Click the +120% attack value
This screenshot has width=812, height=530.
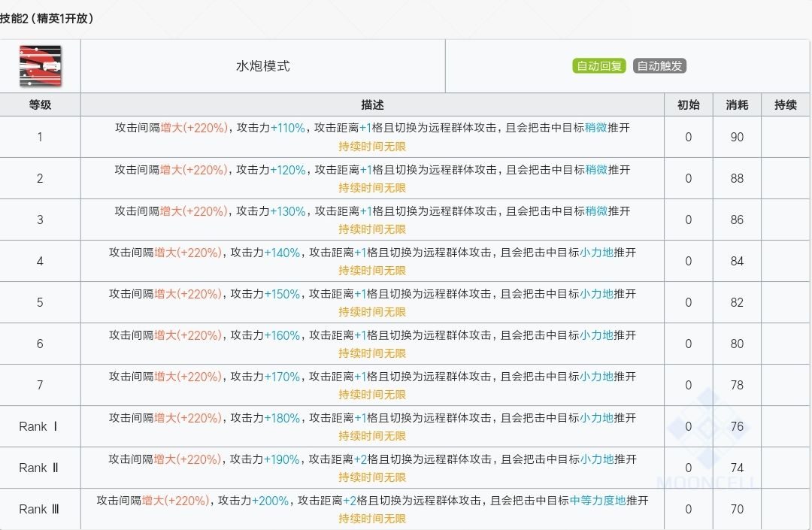(x=288, y=170)
